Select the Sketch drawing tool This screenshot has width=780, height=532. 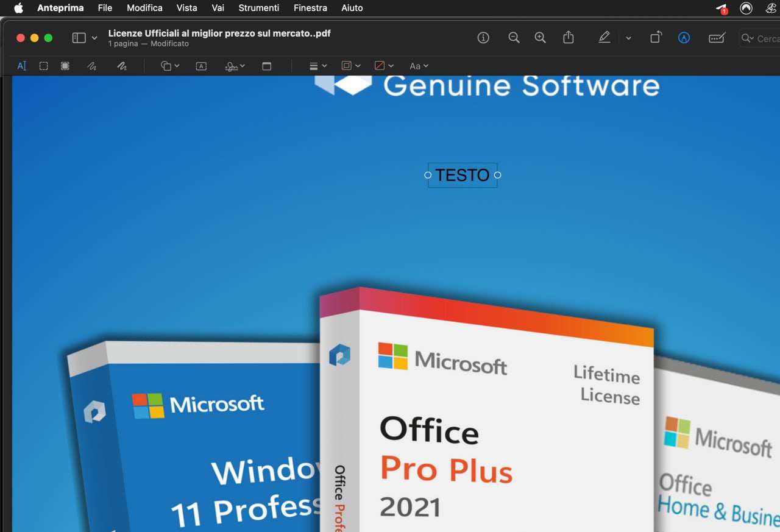point(92,66)
